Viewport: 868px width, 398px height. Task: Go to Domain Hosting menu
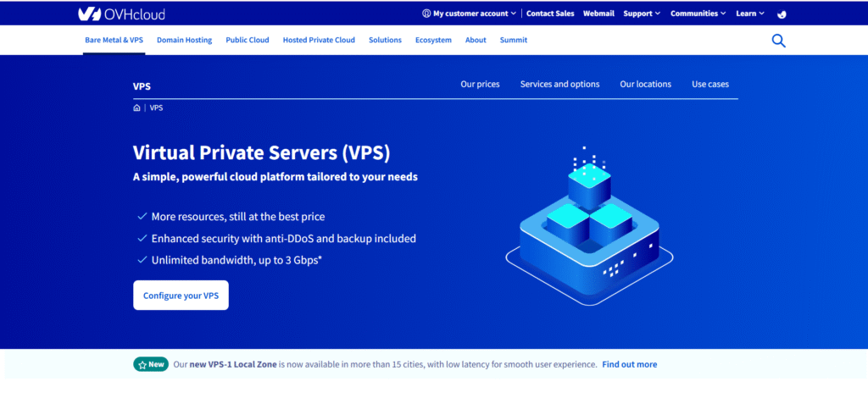coord(185,40)
